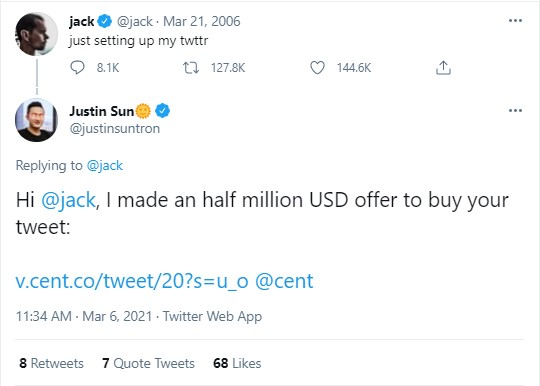Click the @jack mention in tweet text
Image resolution: width=540 pixels, height=386 pixels.
coord(68,200)
